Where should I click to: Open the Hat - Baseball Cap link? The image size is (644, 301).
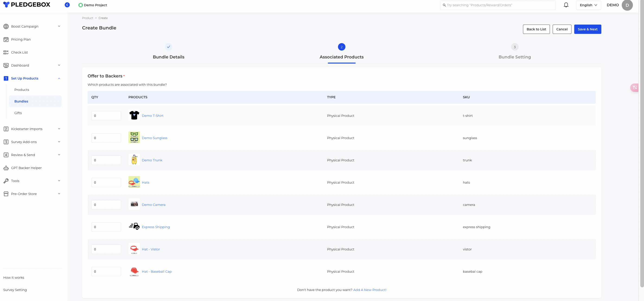(x=157, y=272)
